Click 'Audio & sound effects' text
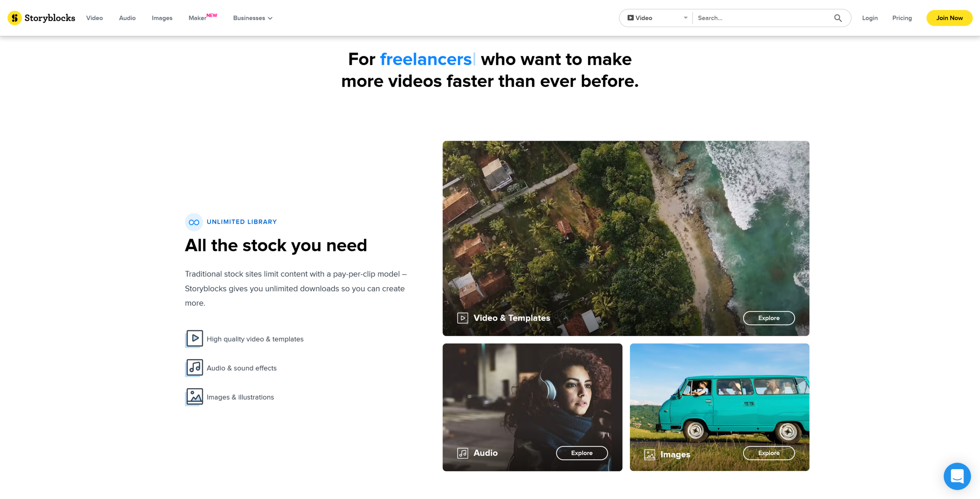 pyautogui.click(x=241, y=368)
